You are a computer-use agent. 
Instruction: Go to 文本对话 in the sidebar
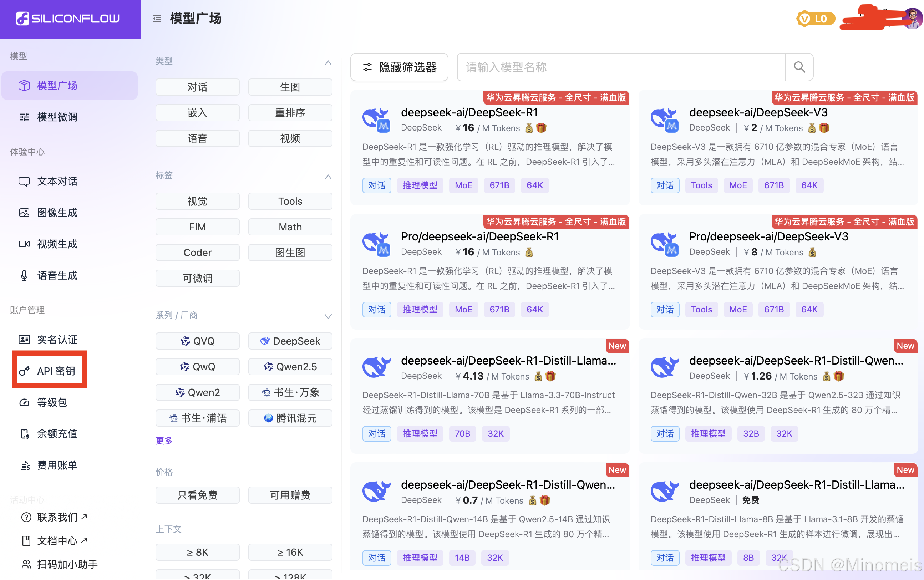click(x=57, y=181)
